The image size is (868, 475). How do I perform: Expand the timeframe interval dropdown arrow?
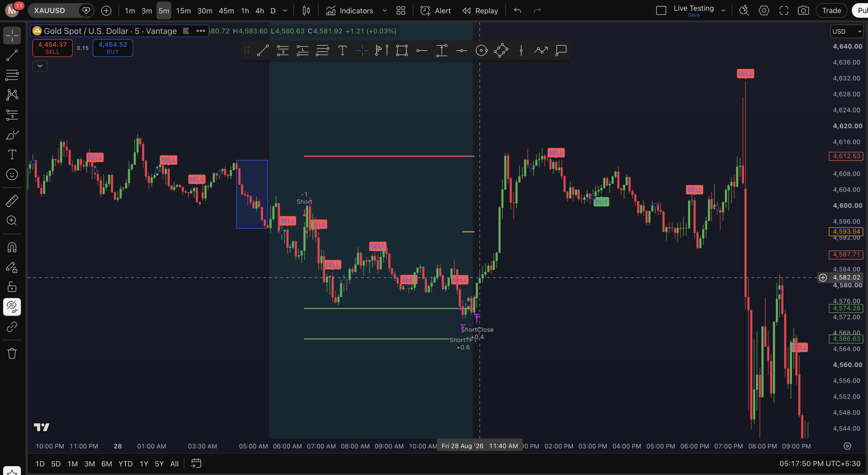point(285,11)
